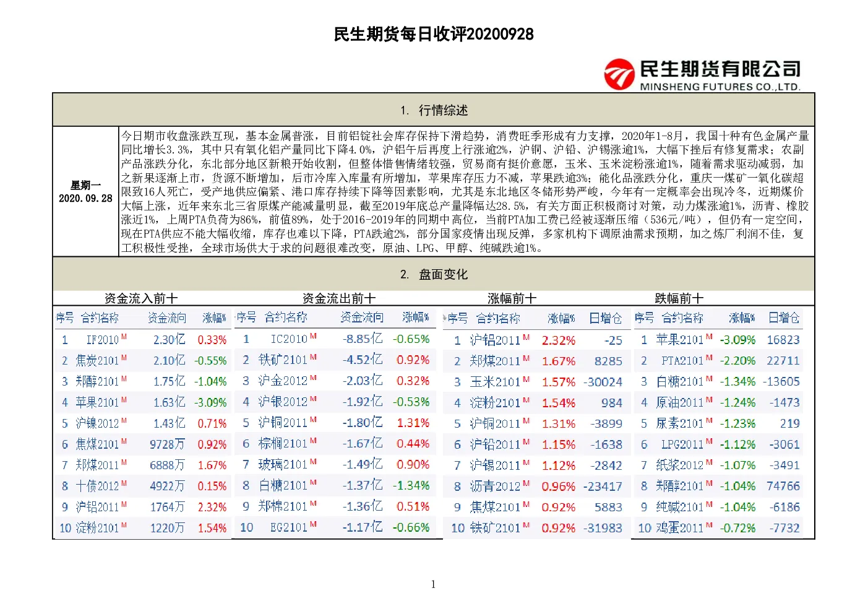The image size is (868, 614).
Task: Click the 鸡蛋2011 contract name
Action: click(680, 528)
